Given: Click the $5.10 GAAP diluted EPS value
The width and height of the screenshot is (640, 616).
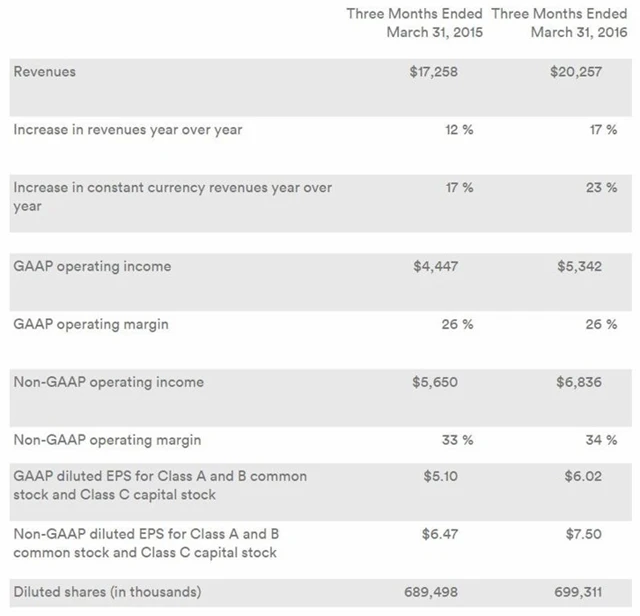Looking at the screenshot, I should click(x=443, y=477).
